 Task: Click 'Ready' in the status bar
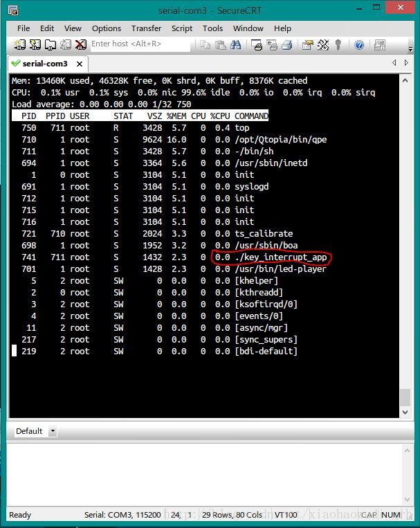[x=20, y=515]
